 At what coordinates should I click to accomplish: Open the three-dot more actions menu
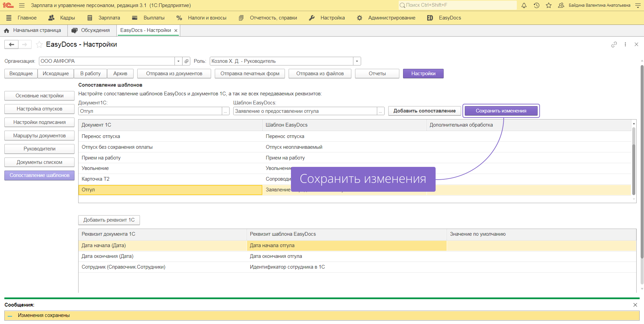pyautogui.click(x=625, y=45)
